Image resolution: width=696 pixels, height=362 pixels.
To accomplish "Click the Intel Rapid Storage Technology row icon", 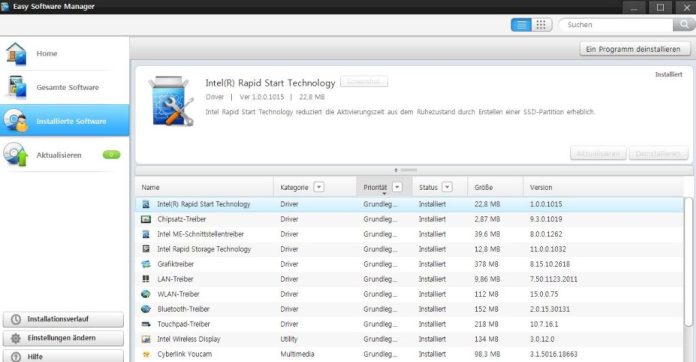I will point(146,249).
